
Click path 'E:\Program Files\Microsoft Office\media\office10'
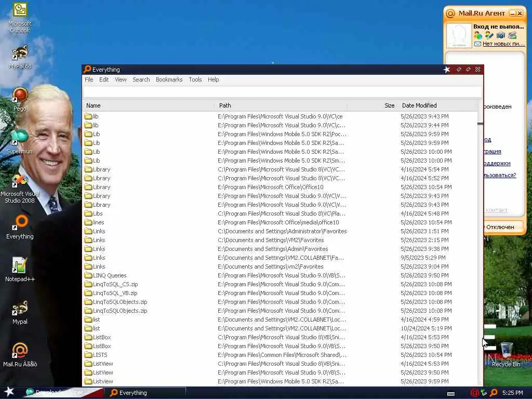(x=278, y=222)
